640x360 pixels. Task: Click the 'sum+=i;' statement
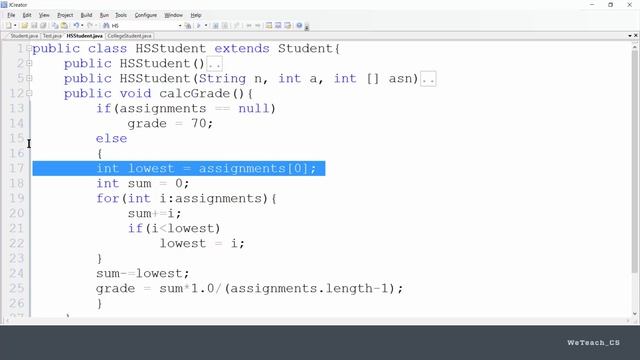click(154, 213)
